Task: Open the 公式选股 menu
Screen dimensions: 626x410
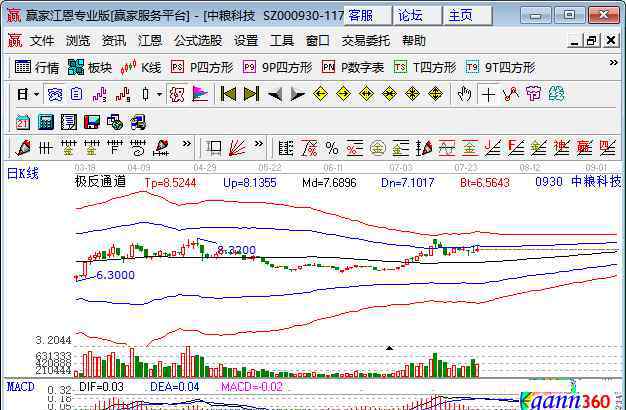Action: pos(198,41)
